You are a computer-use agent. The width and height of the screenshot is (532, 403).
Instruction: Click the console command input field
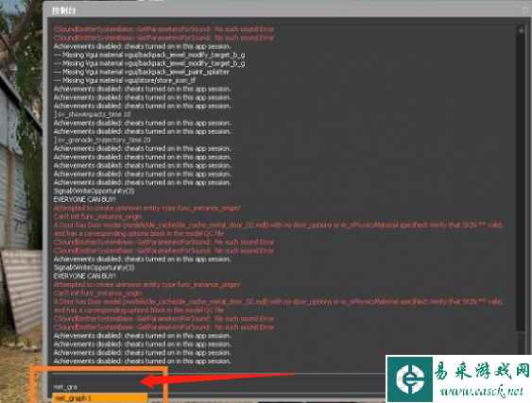pyautogui.click(x=217, y=387)
